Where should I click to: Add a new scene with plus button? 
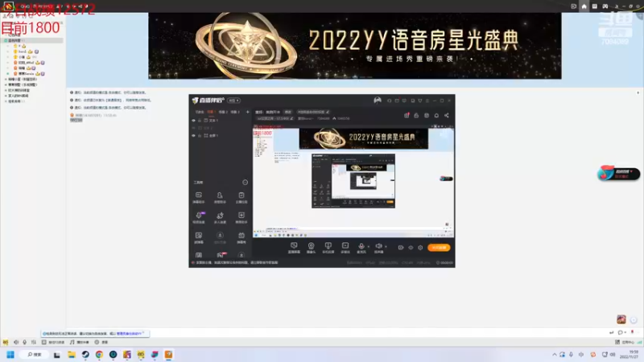pyautogui.click(x=248, y=112)
